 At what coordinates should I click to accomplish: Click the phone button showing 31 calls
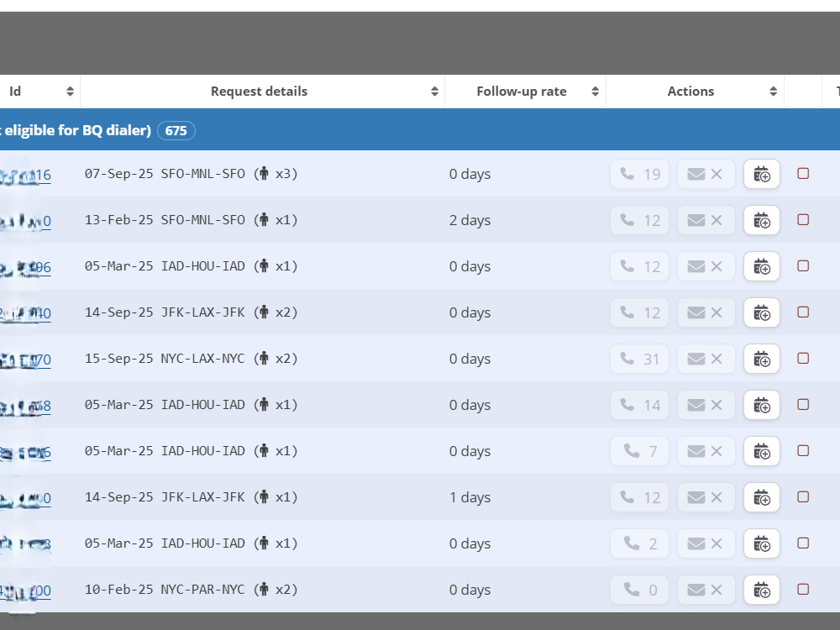[639, 359]
